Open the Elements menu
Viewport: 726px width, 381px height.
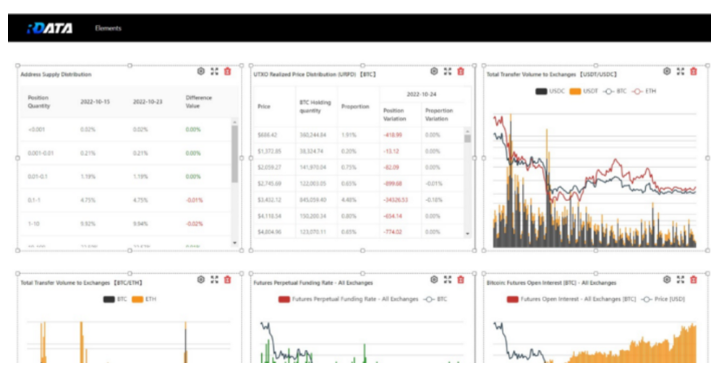(x=108, y=28)
